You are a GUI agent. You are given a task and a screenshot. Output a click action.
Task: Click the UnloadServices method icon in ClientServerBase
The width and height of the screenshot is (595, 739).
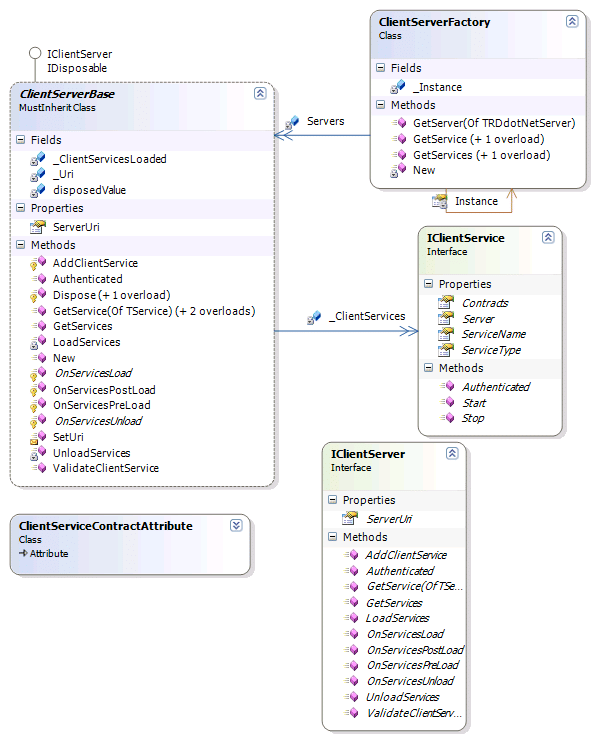click(x=38, y=453)
